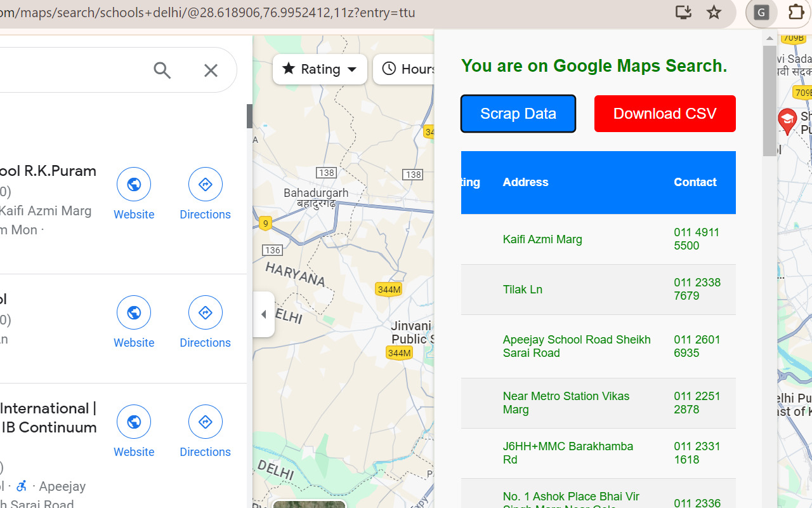This screenshot has height=508, width=812.
Task: Get Directions for the IB Continuum result
Action: coord(205,432)
